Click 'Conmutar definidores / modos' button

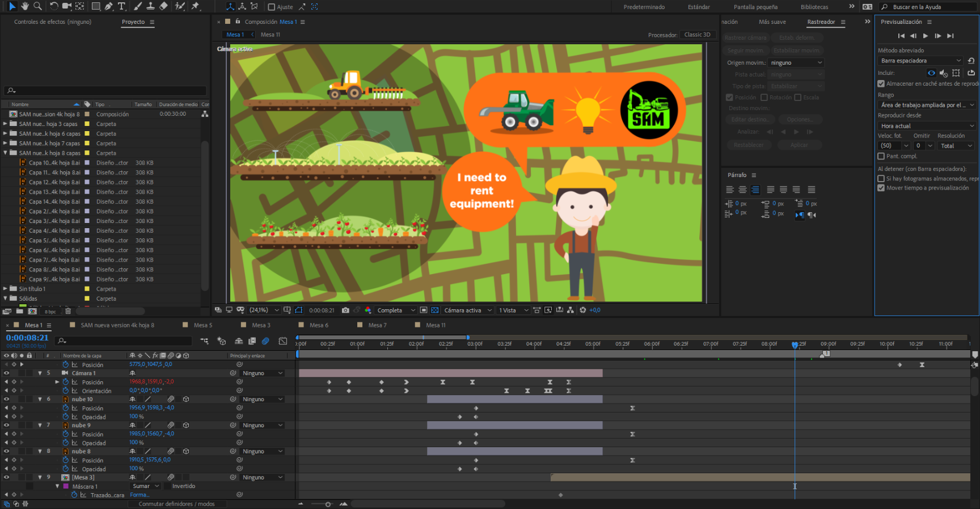[x=176, y=504]
